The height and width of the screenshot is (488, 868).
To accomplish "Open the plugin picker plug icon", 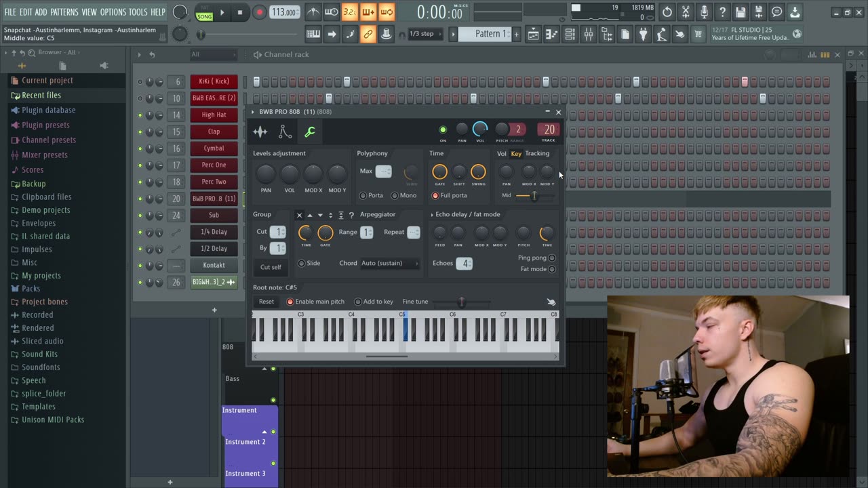I will click(644, 34).
